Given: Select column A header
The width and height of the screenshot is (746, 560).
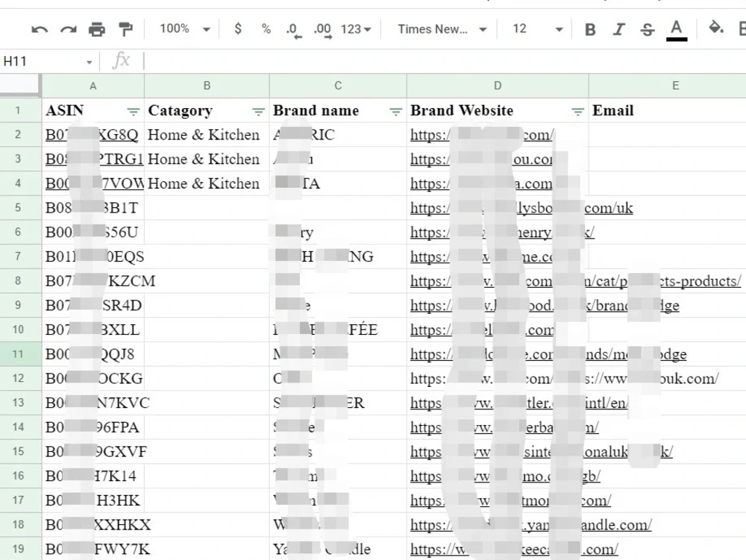Looking at the screenshot, I should point(93,86).
